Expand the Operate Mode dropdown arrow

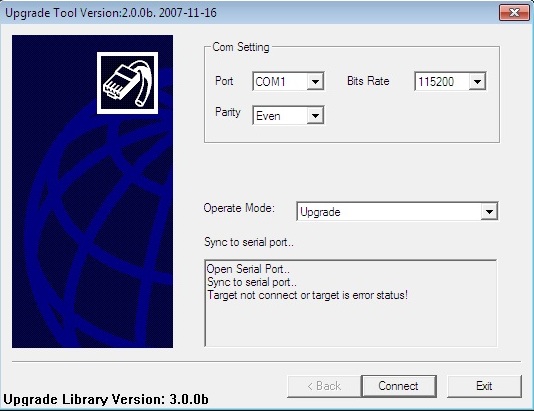(489, 211)
